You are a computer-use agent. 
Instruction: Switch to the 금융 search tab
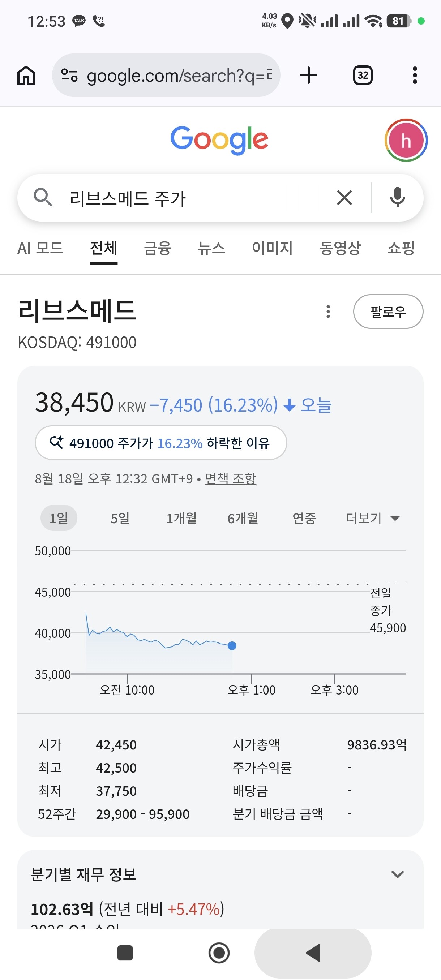tap(157, 248)
